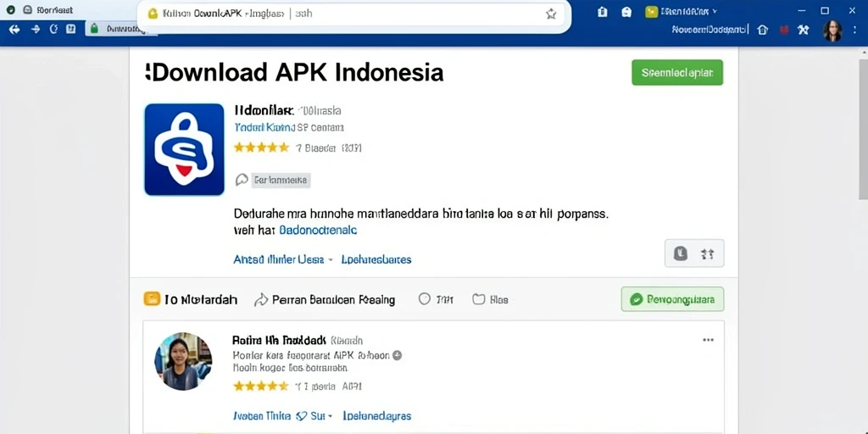Expand the 'Ansed Ihinler Usea' dropdown link

[x=283, y=259]
